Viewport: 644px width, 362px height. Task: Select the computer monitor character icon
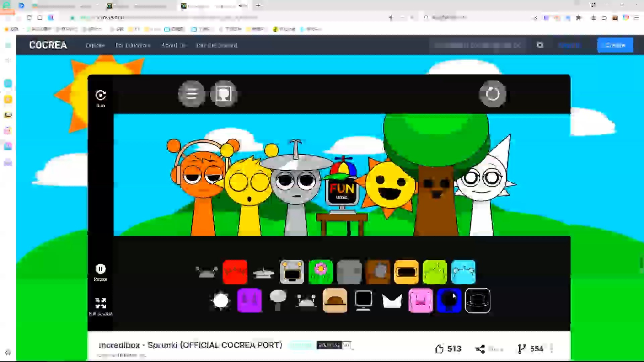363,300
